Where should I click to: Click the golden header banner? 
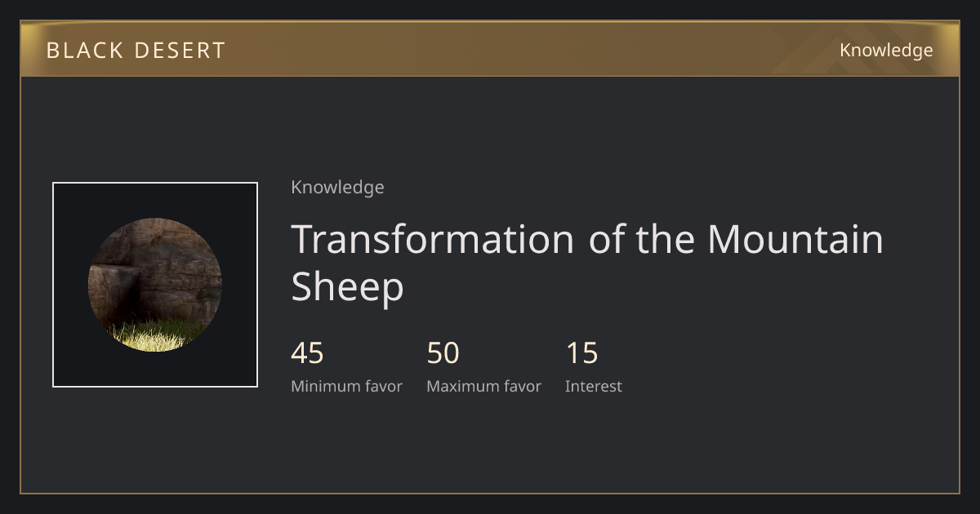(490, 49)
